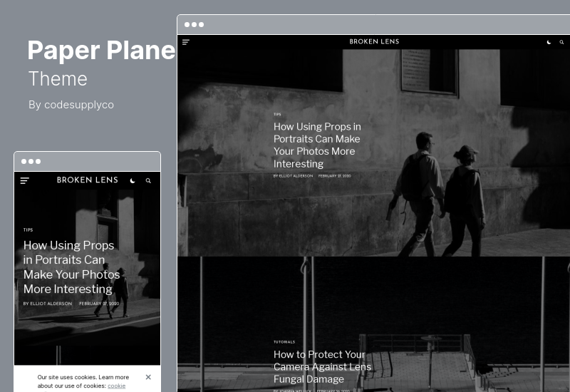The image size is (570, 392).
Task: Click the desktop article date February 2020
Action: [x=334, y=175]
